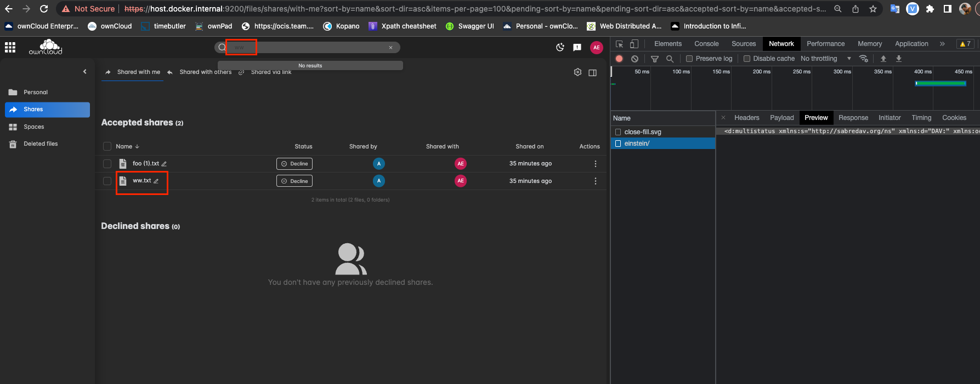The width and height of the screenshot is (980, 384).
Task: Open the No throttling dropdown
Action: pyautogui.click(x=826, y=59)
